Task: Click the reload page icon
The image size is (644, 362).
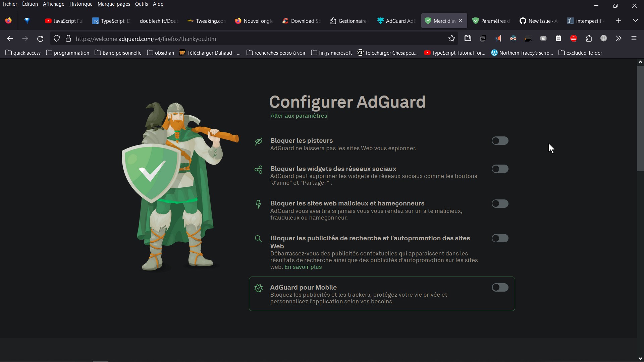Action: [40, 38]
